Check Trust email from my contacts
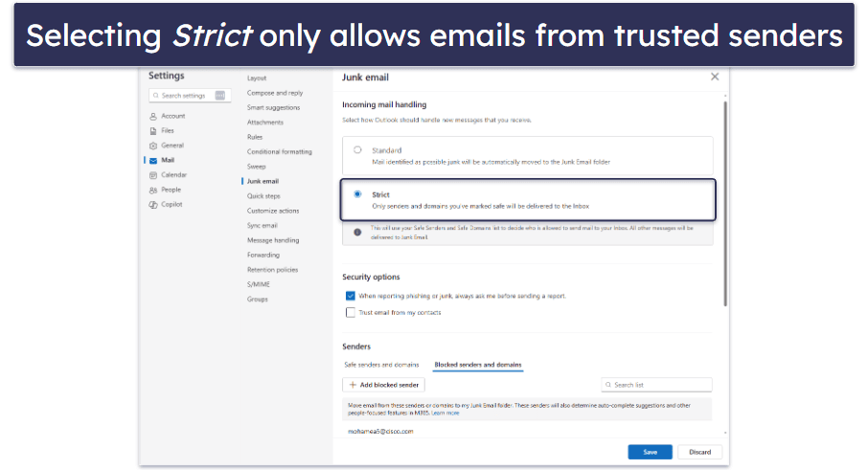Viewport: 868px width, 470px height. [x=351, y=312]
